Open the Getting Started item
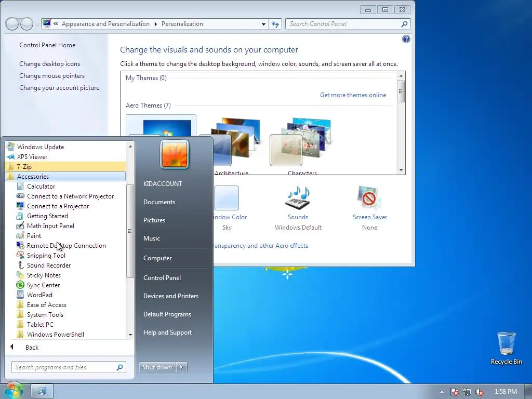The height and width of the screenshot is (399, 532). [47, 216]
